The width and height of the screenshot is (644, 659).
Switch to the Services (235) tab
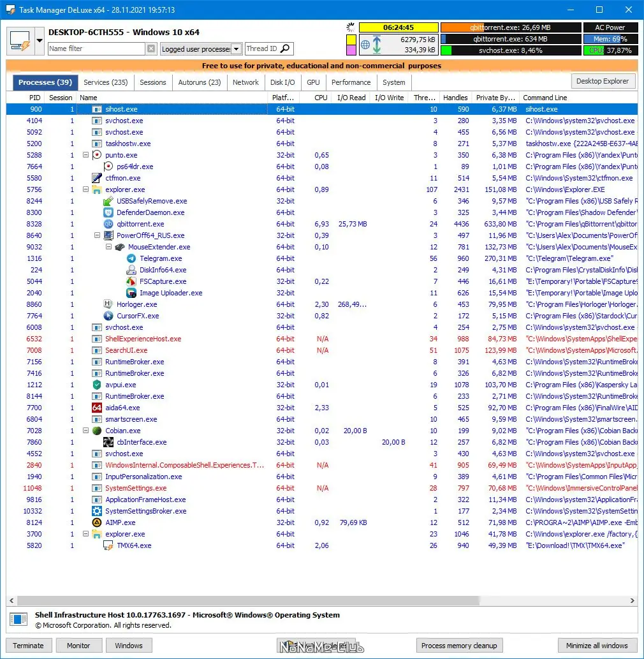106,82
